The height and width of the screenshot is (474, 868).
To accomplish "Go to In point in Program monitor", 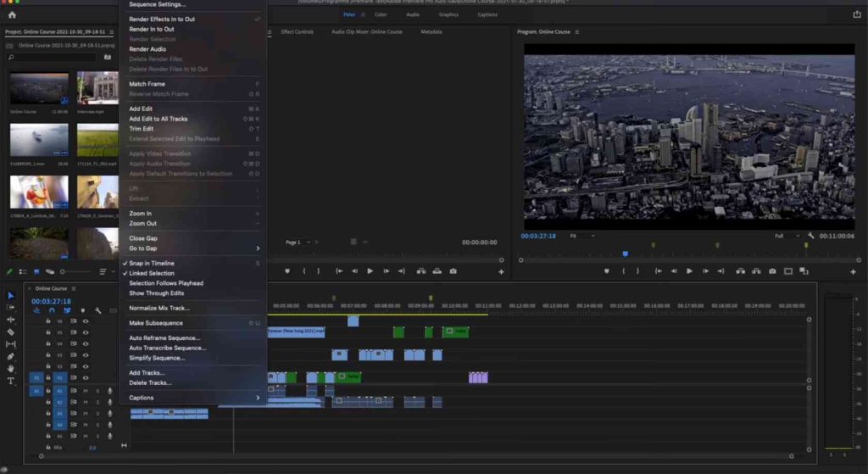I will [658, 271].
